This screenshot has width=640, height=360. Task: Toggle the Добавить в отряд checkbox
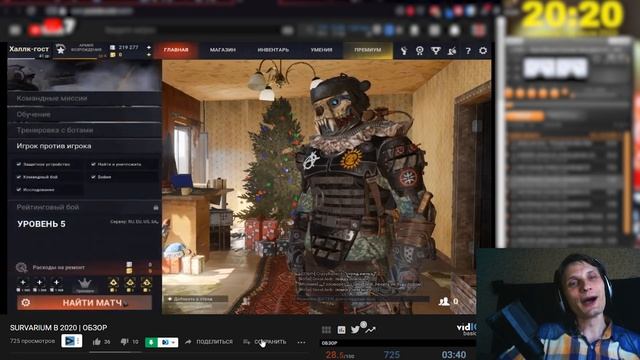tap(170, 299)
